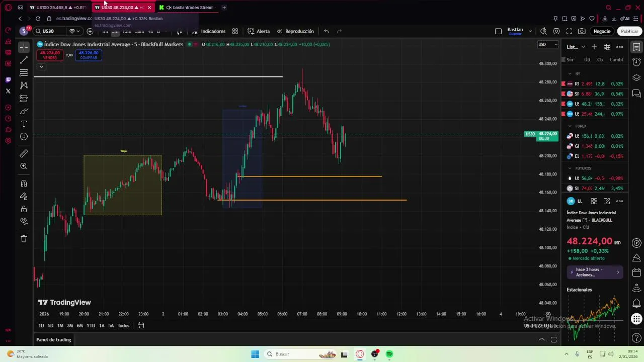Select the brush drawing tool
The height and width of the screenshot is (362, 644).
24,111
